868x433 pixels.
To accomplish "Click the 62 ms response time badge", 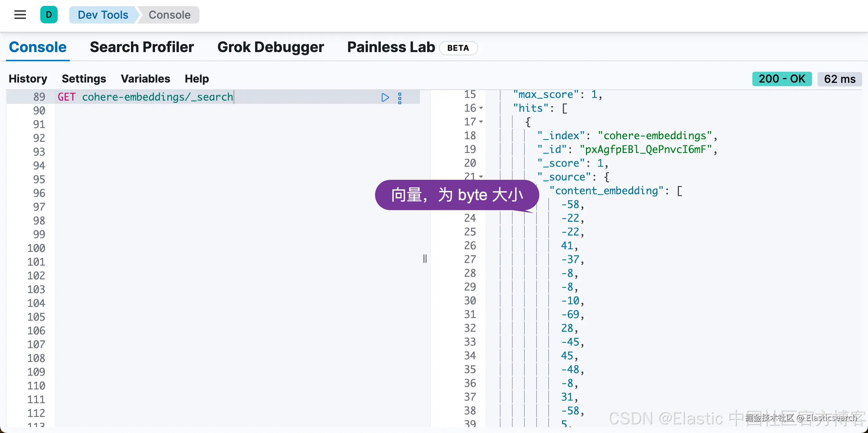I will pyautogui.click(x=840, y=79).
